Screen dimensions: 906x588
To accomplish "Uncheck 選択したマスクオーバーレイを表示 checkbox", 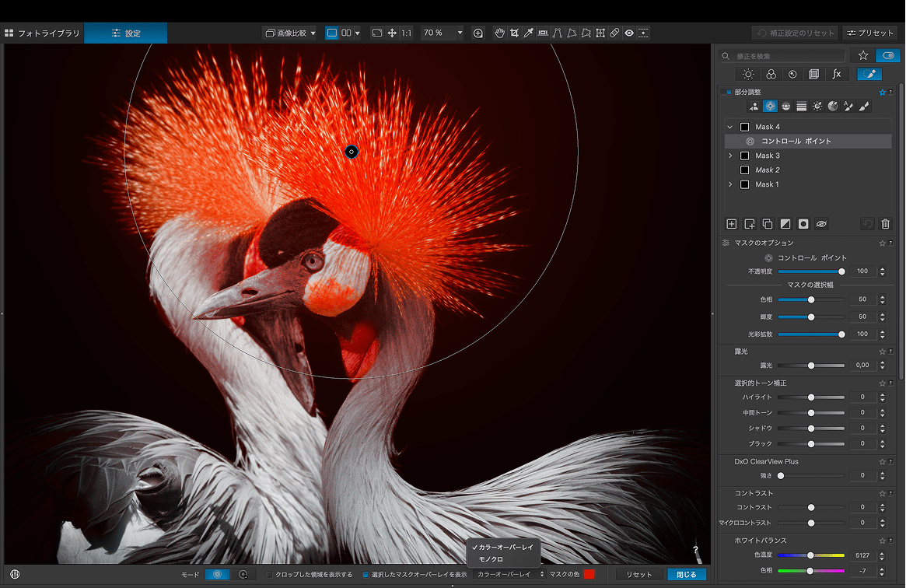I will click(x=366, y=575).
